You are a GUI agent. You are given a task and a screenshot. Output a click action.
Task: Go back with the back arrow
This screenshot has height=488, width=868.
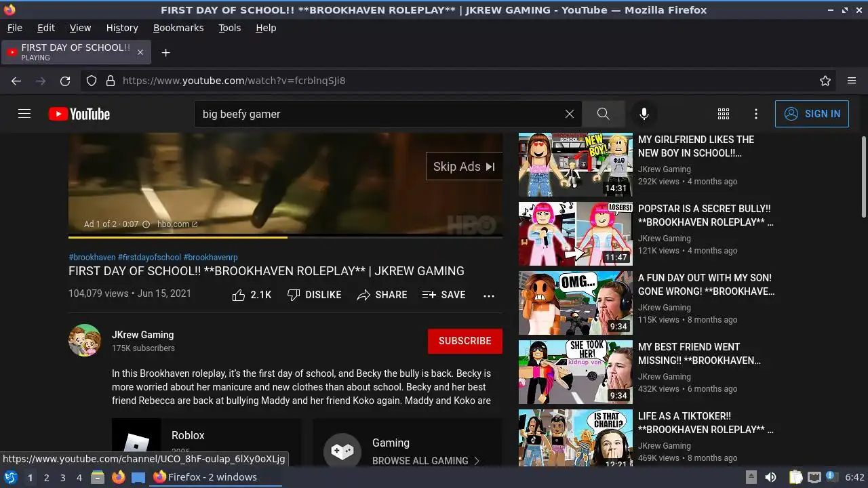tap(16, 81)
